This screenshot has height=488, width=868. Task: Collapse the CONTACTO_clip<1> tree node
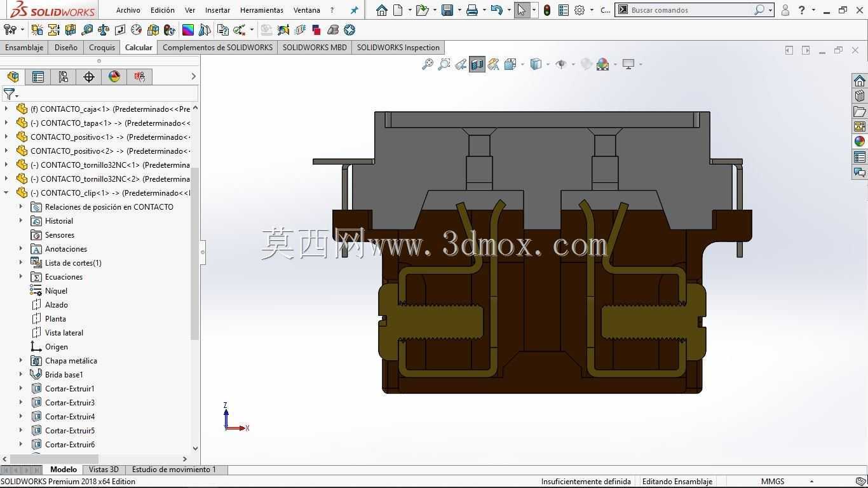pyautogui.click(x=6, y=193)
